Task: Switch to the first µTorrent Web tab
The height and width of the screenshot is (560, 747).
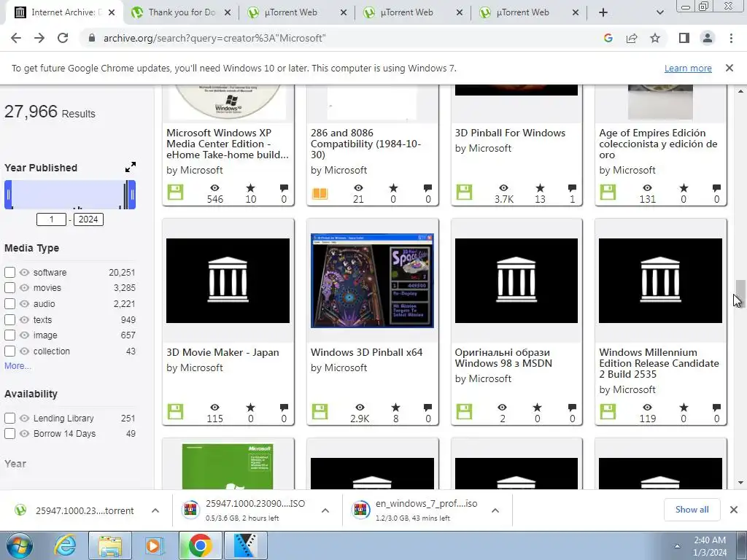Action: click(x=298, y=12)
